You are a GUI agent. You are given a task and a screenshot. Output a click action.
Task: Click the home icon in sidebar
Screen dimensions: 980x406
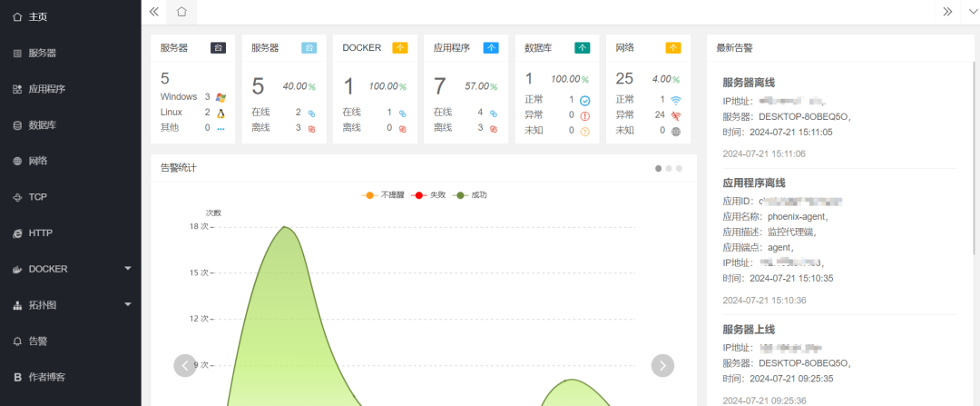17,17
